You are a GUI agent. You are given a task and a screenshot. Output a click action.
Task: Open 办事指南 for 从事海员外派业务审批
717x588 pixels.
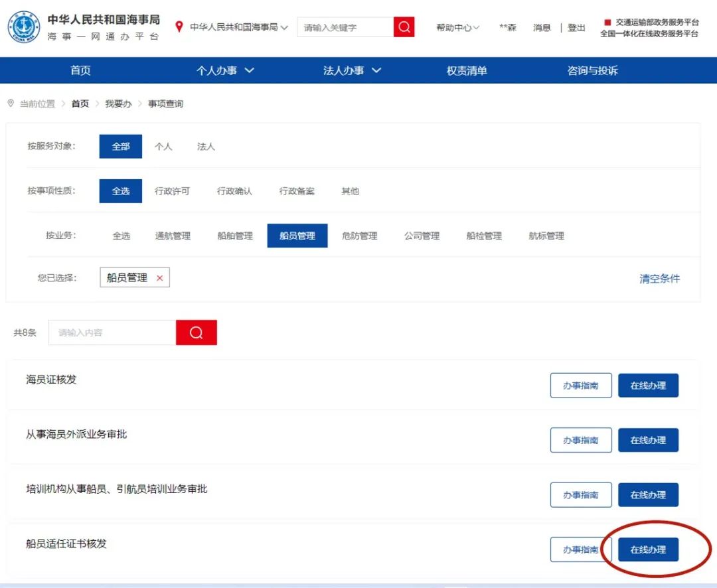pos(581,440)
